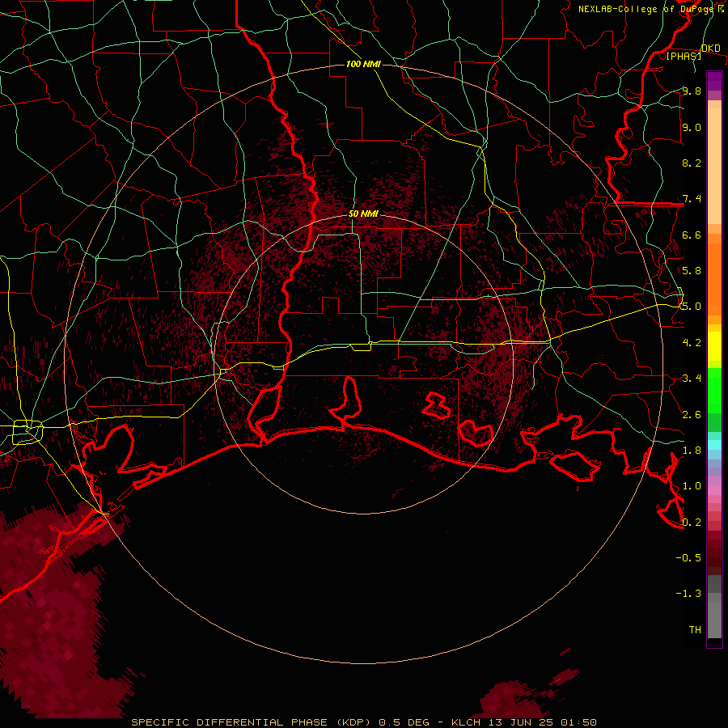Viewport: 728px width, 728px height.
Task: Pick the cyan segment of the color bar
Action: (714, 444)
